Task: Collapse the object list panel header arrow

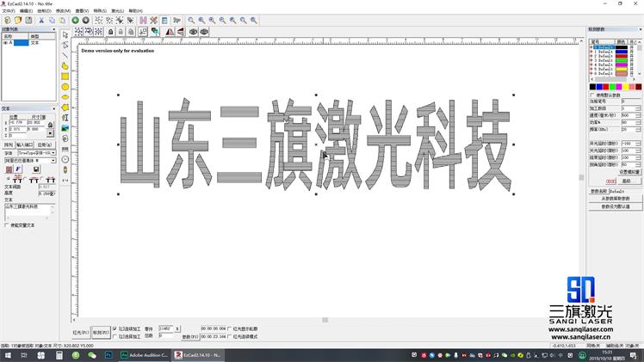Action: pyautogui.click(x=53, y=29)
